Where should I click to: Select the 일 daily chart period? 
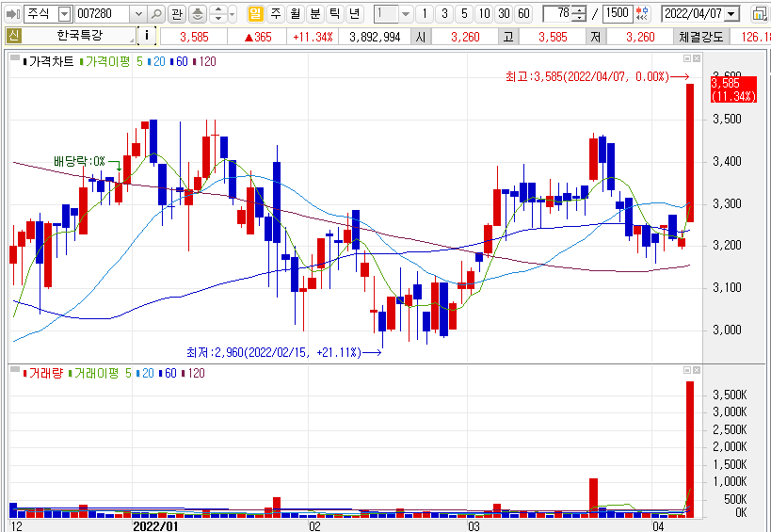255,14
